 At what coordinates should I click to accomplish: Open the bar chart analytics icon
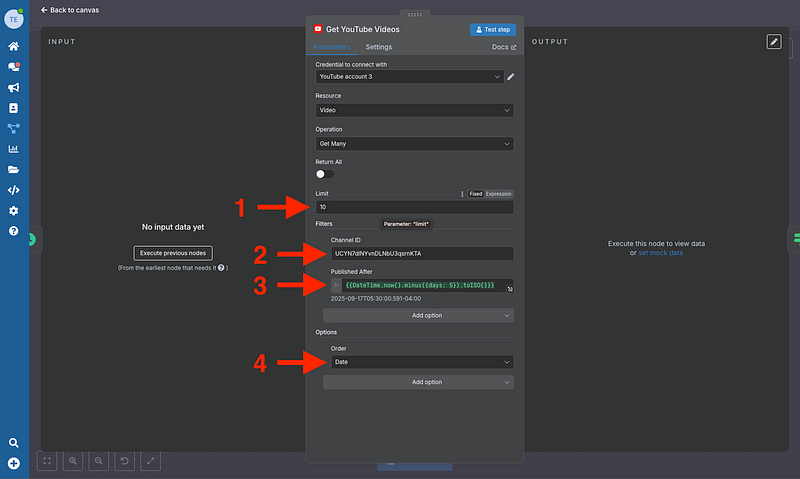click(x=14, y=149)
